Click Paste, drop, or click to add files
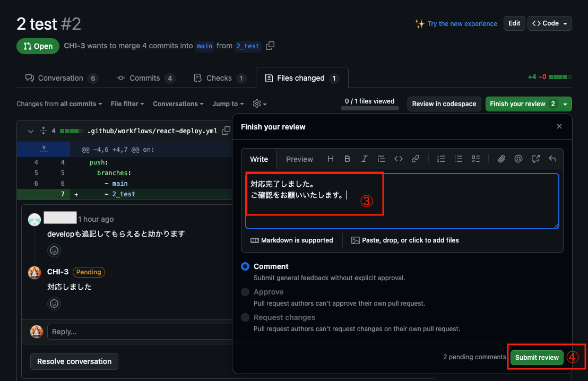 (405, 240)
